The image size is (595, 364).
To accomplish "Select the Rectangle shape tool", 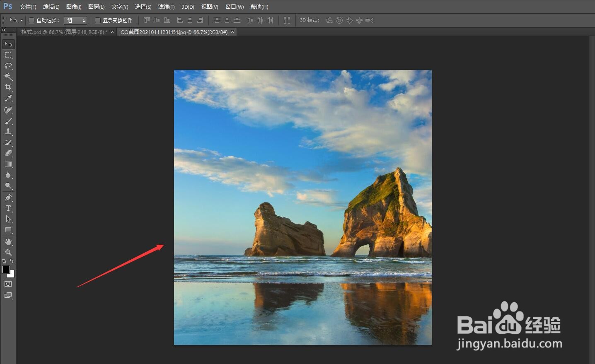I will tap(8, 230).
